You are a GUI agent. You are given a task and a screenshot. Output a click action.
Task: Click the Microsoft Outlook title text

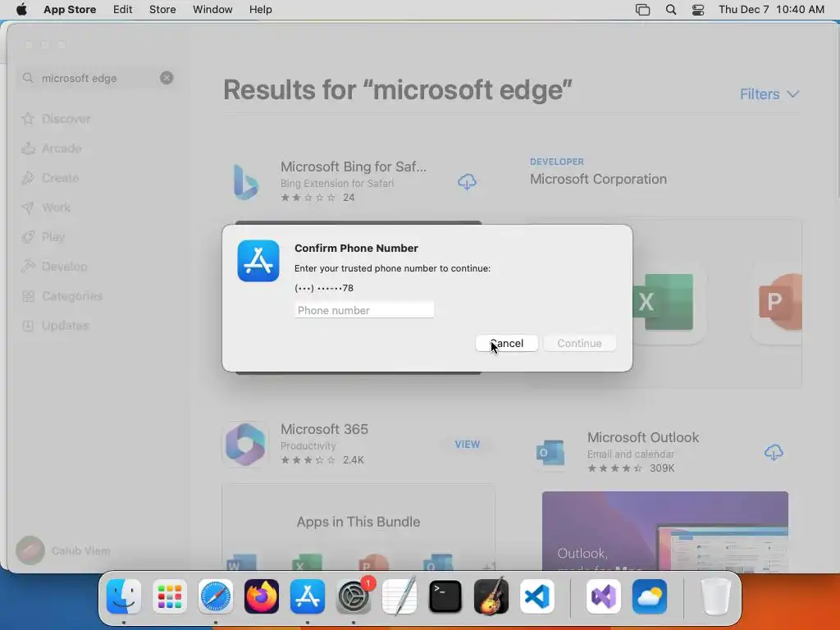pos(643,437)
